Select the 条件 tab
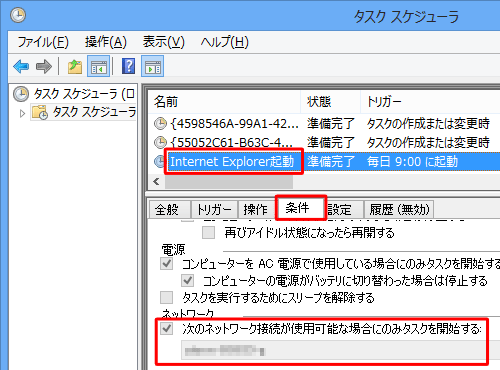This screenshot has height=370, width=500. click(301, 208)
